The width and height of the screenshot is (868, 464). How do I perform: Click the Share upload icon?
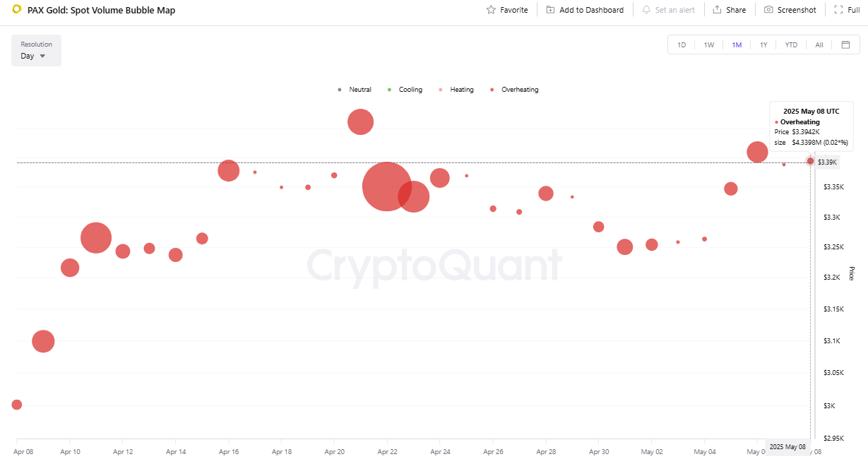pyautogui.click(x=717, y=10)
